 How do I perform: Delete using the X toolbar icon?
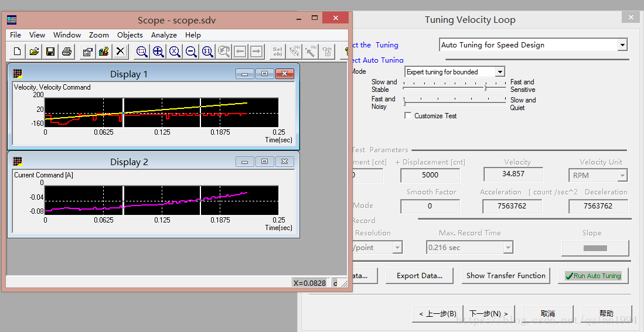[x=120, y=52]
